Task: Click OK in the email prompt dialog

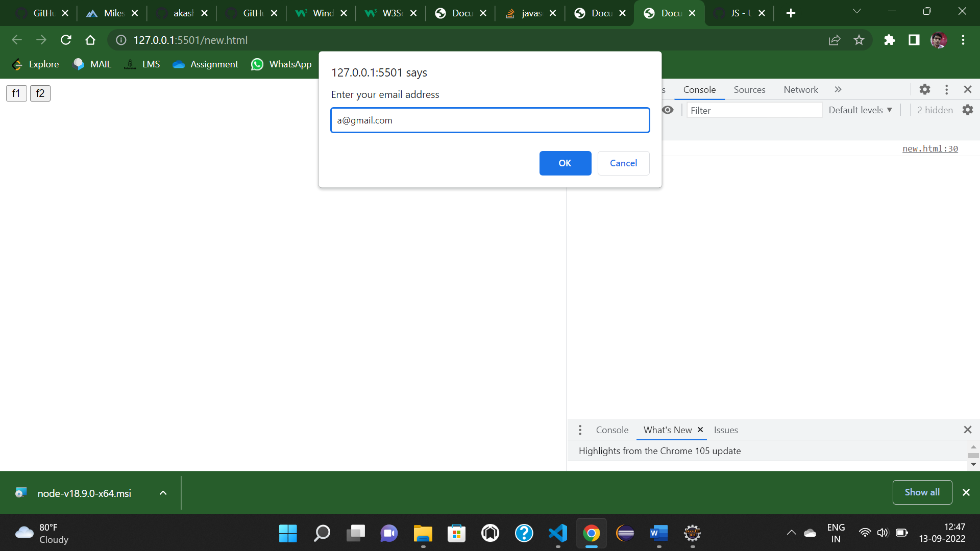Action: [x=565, y=163]
